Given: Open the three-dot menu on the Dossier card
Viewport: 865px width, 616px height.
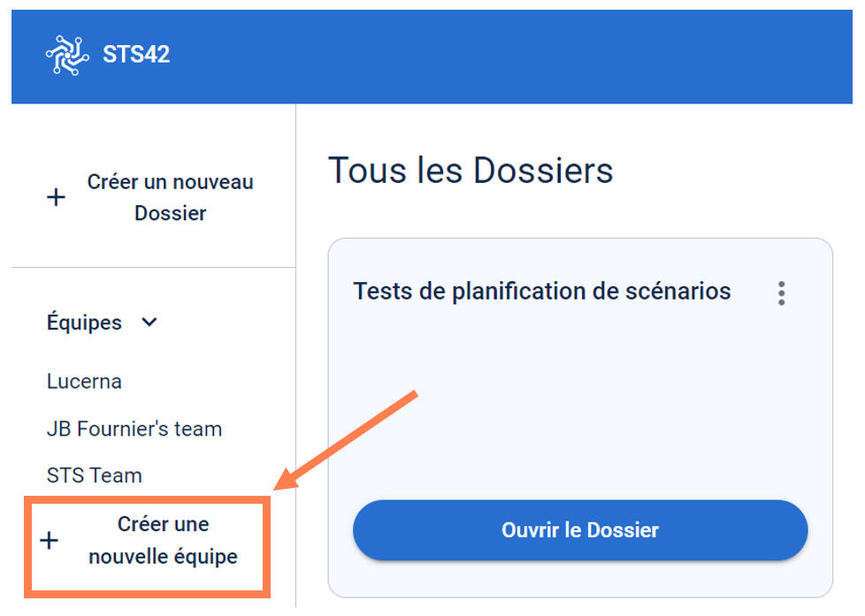Looking at the screenshot, I should [x=781, y=293].
